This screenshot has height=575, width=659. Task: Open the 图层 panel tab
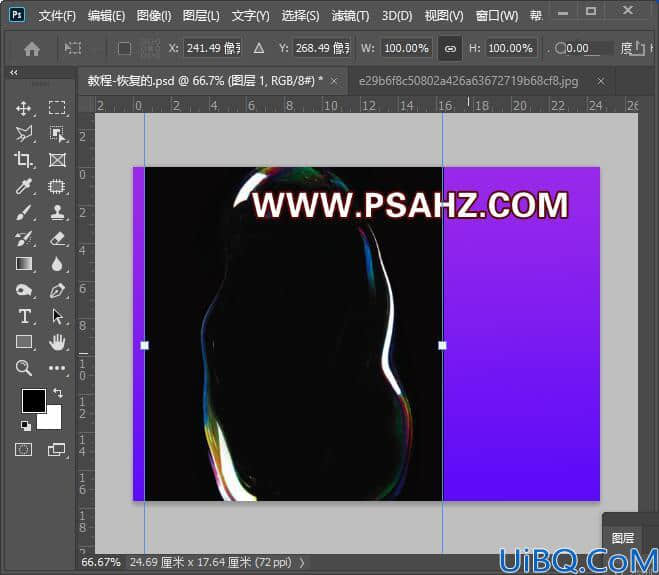(x=623, y=538)
